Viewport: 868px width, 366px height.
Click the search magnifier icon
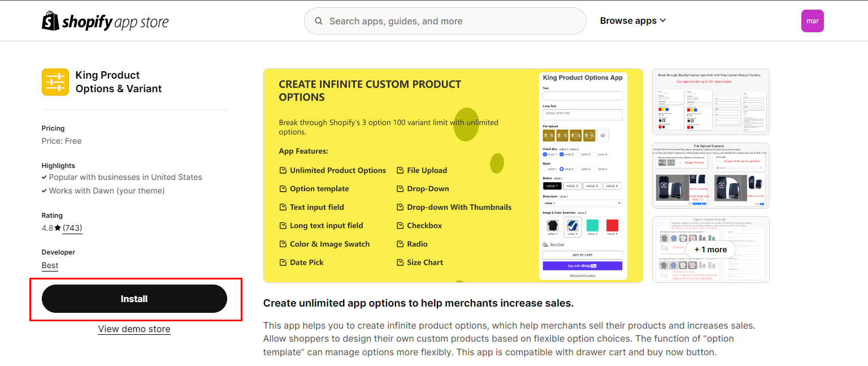(x=319, y=20)
